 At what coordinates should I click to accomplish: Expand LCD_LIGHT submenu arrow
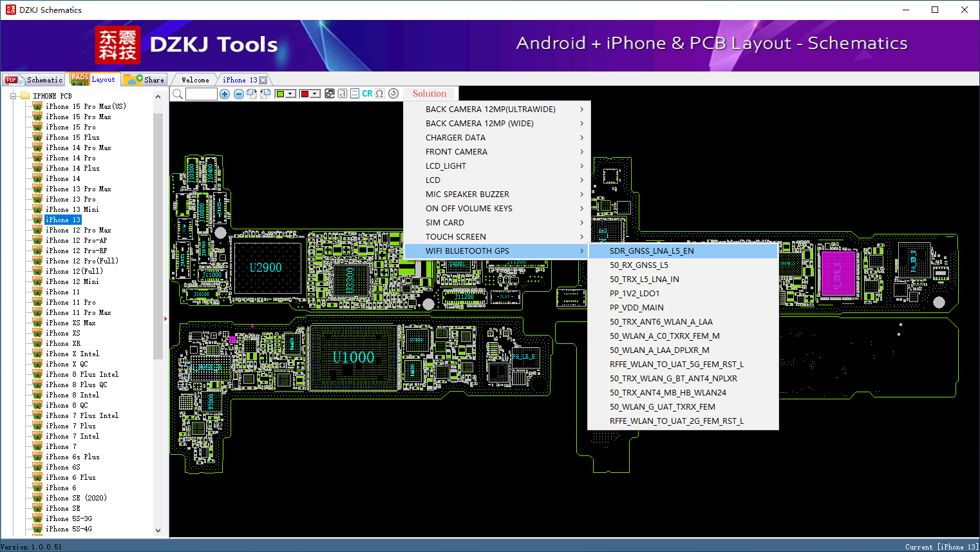coord(581,166)
